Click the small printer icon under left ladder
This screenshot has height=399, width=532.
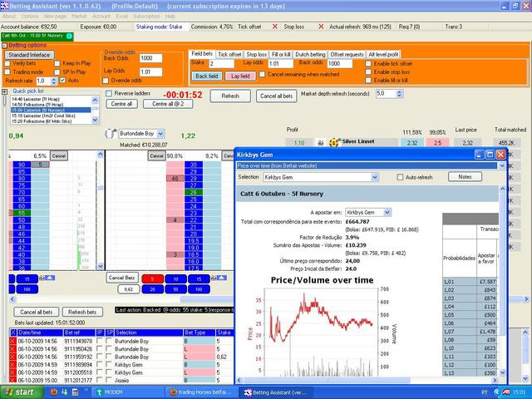point(42,278)
